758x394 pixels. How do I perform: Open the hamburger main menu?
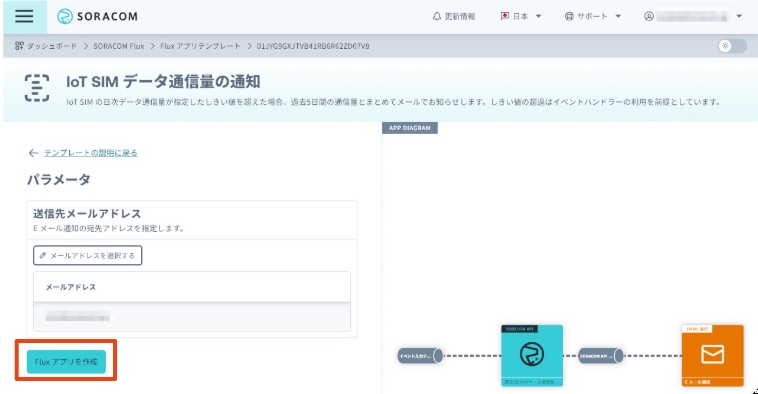(x=24, y=16)
